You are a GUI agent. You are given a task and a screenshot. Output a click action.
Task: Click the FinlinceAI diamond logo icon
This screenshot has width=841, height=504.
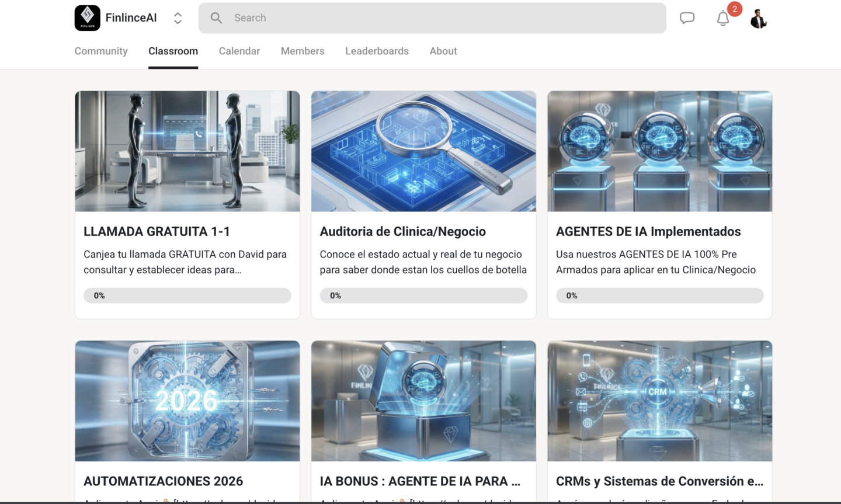coord(88,18)
